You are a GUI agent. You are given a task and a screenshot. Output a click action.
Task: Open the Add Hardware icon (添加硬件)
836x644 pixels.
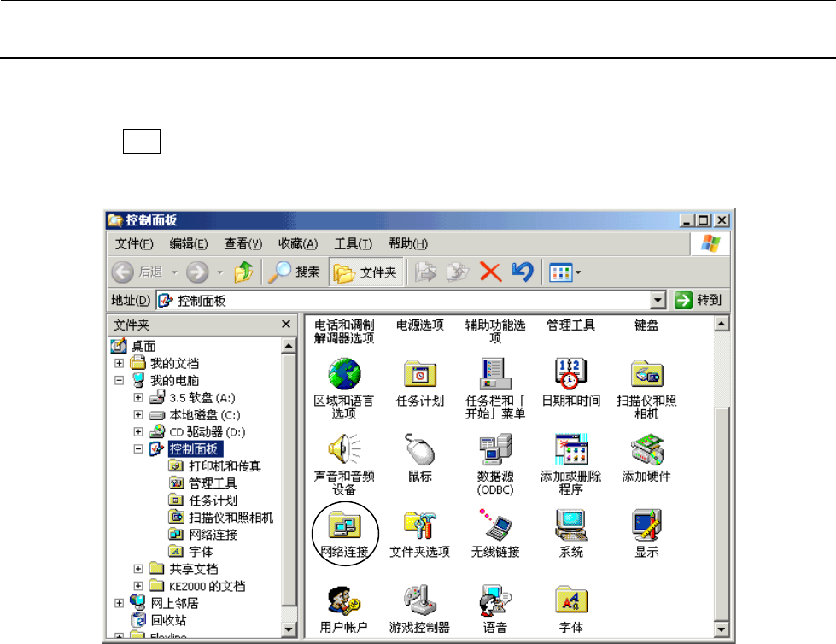(646, 459)
